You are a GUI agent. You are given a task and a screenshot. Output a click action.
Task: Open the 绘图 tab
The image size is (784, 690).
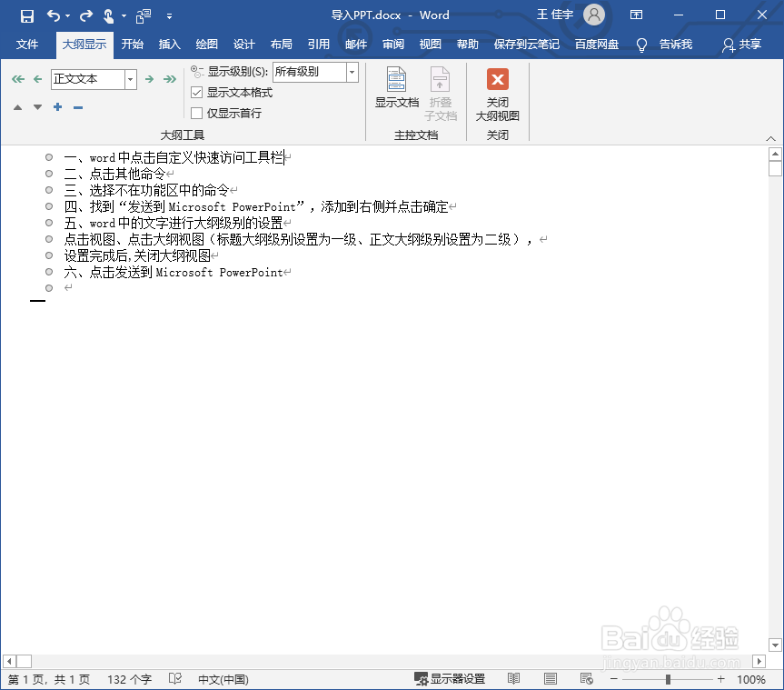(206, 45)
